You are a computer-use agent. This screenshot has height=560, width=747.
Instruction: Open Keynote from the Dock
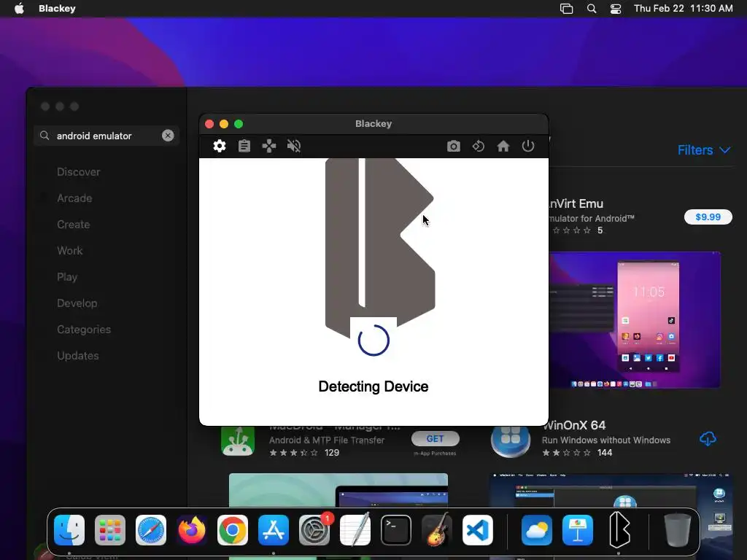[578, 530]
